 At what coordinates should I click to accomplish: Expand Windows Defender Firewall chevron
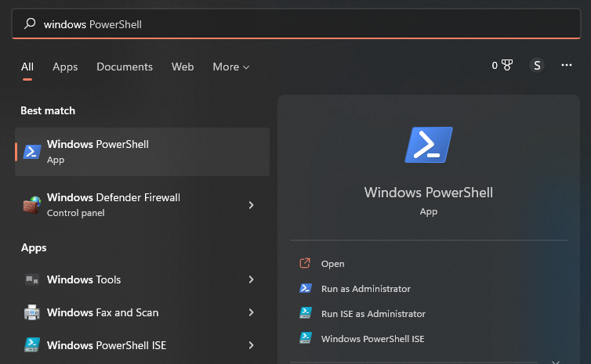point(251,205)
